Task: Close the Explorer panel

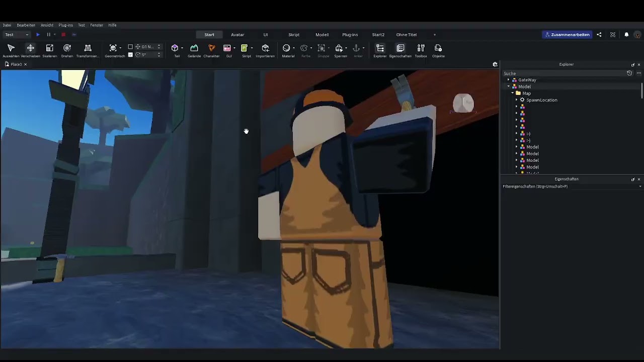Action: click(x=639, y=64)
